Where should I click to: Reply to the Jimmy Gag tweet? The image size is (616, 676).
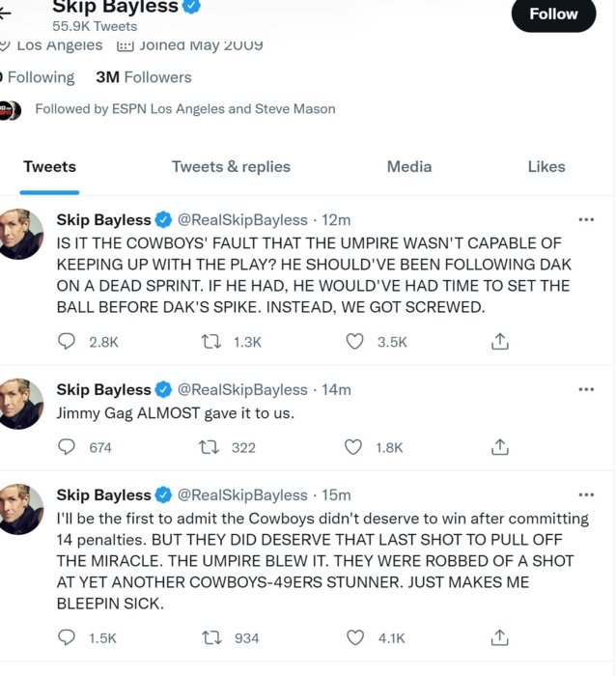click(x=67, y=447)
